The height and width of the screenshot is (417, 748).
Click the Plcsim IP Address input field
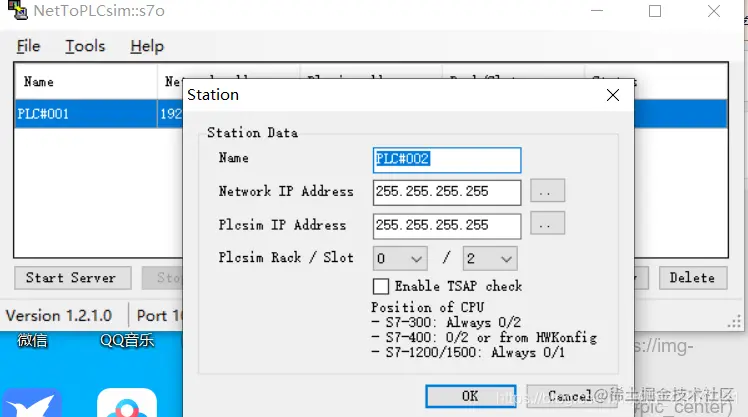(x=447, y=226)
